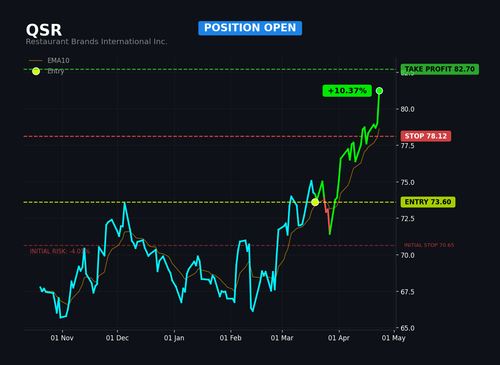The width and height of the screenshot is (500, 365).
Task: Click the EMA10 legend entry
Action: pos(49,60)
